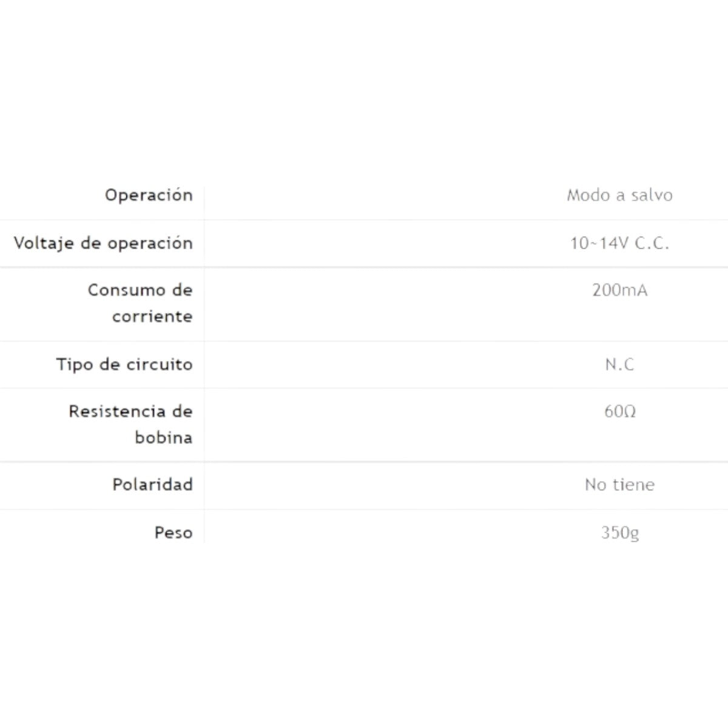
Task: Click the Operación row label
Action: (x=149, y=195)
